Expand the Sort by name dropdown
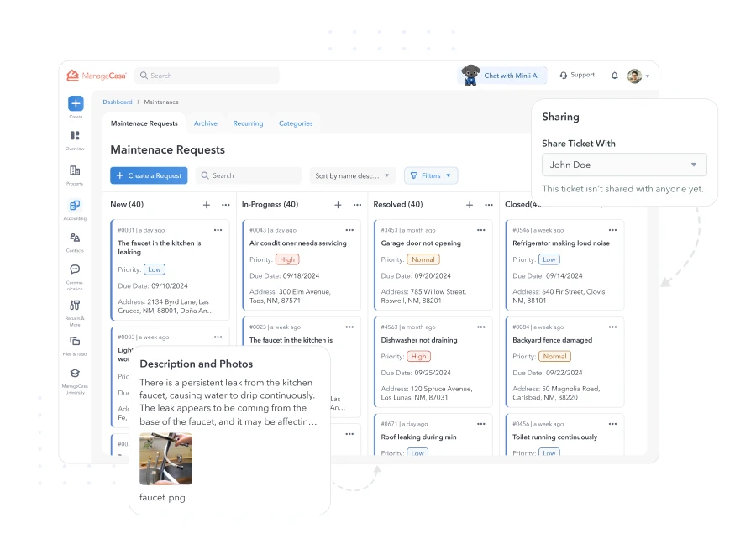756x544 pixels. pos(353,175)
